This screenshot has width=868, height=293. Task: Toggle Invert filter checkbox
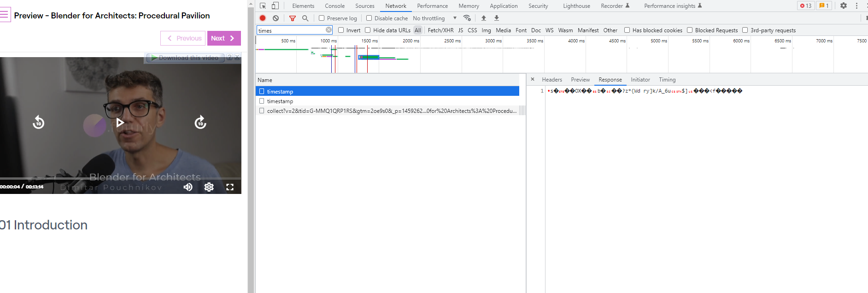click(341, 30)
